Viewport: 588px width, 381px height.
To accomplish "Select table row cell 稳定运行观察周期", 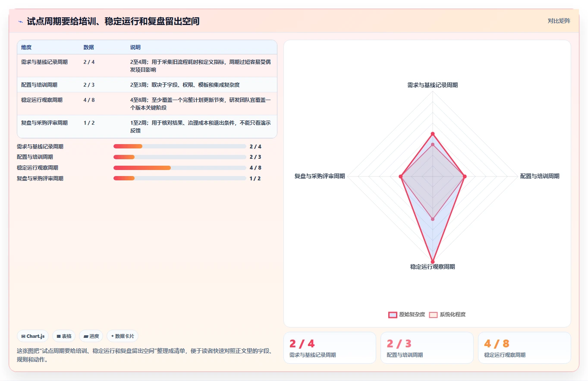I will click(x=42, y=100).
